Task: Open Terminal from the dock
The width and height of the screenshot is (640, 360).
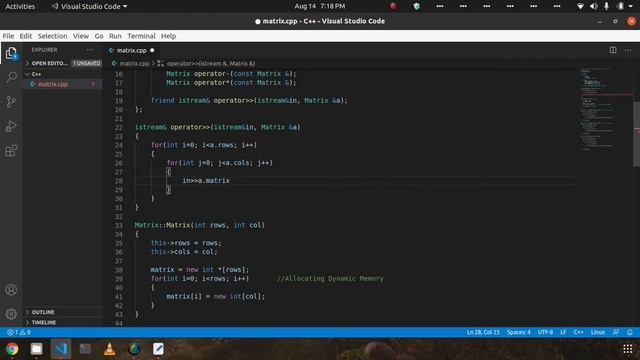Action: (x=85, y=349)
